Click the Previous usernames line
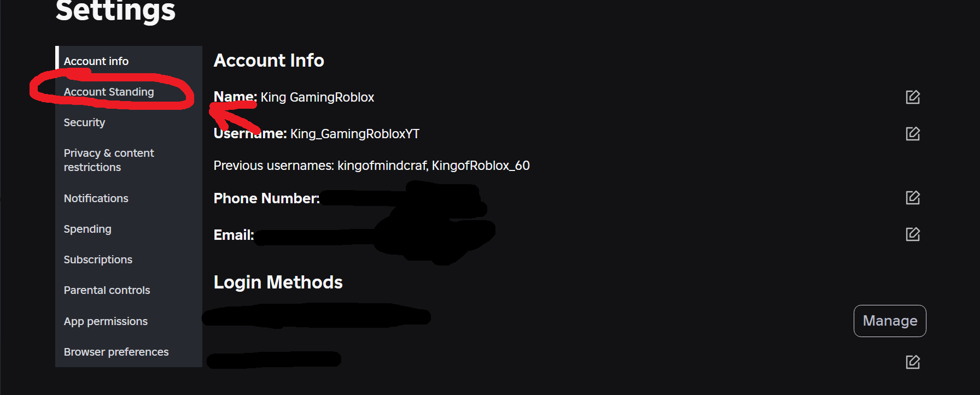 click(x=371, y=166)
